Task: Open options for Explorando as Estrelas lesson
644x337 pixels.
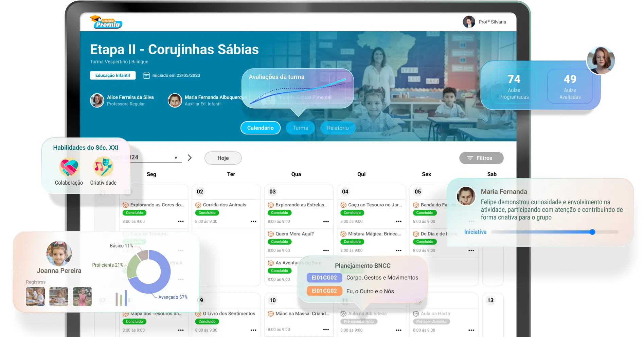Action: click(326, 221)
